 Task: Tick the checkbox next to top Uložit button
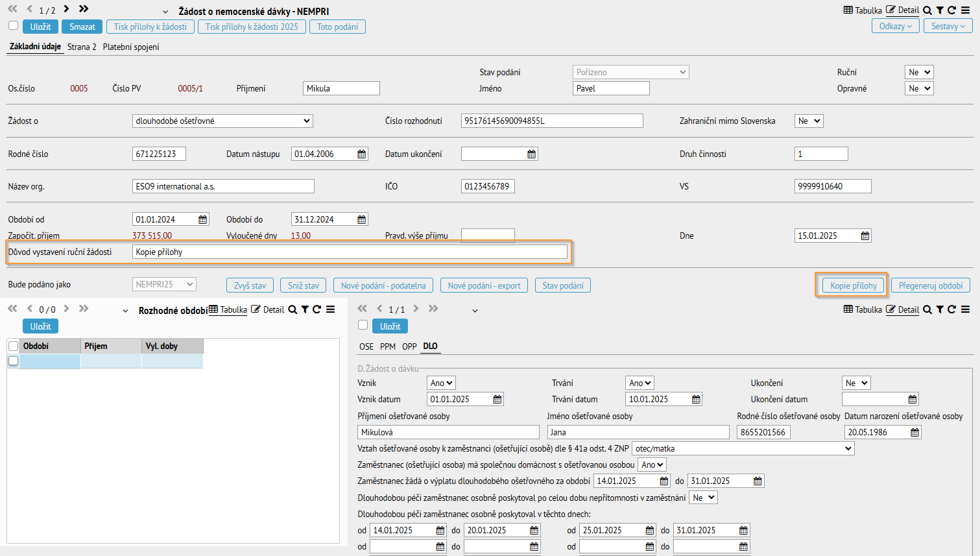(13, 26)
